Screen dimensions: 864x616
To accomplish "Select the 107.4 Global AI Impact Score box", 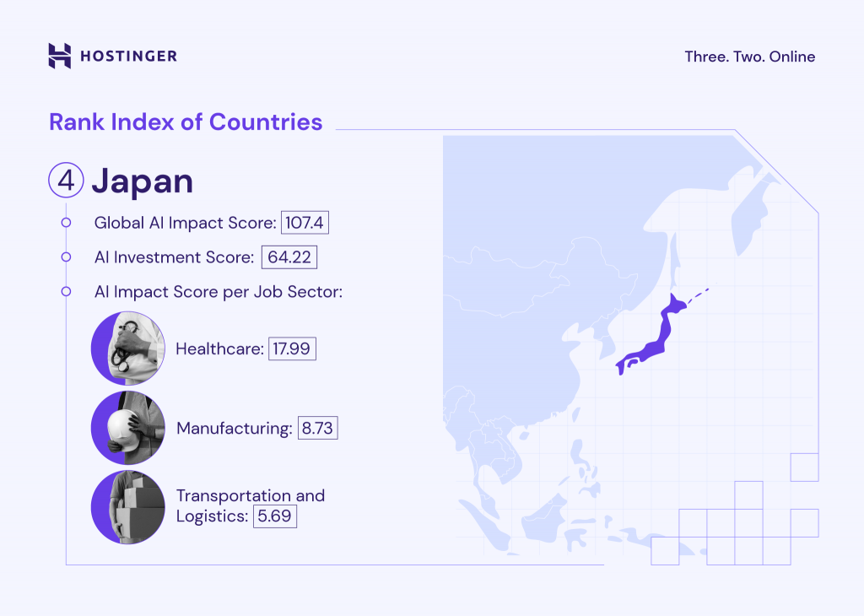I will [305, 222].
